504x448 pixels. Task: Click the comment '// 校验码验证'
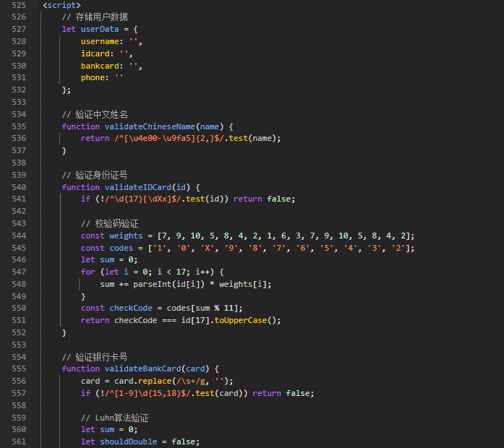(x=110, y=223)
